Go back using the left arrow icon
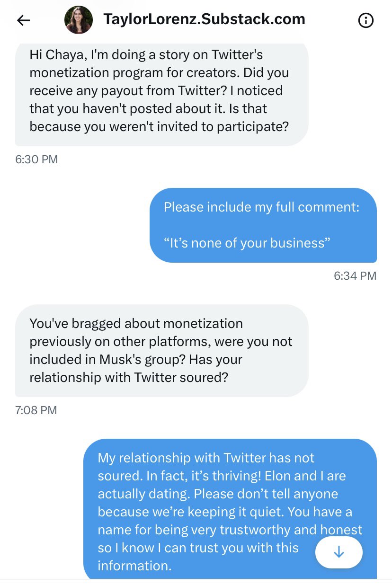Viewport: 392px width, 585px height. point(23,20)
